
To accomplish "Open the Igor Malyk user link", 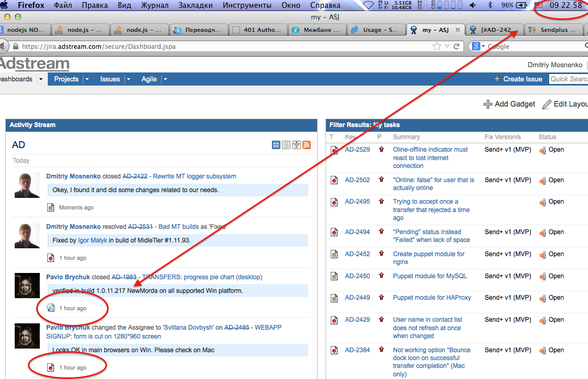I will [x=92, y=240].
